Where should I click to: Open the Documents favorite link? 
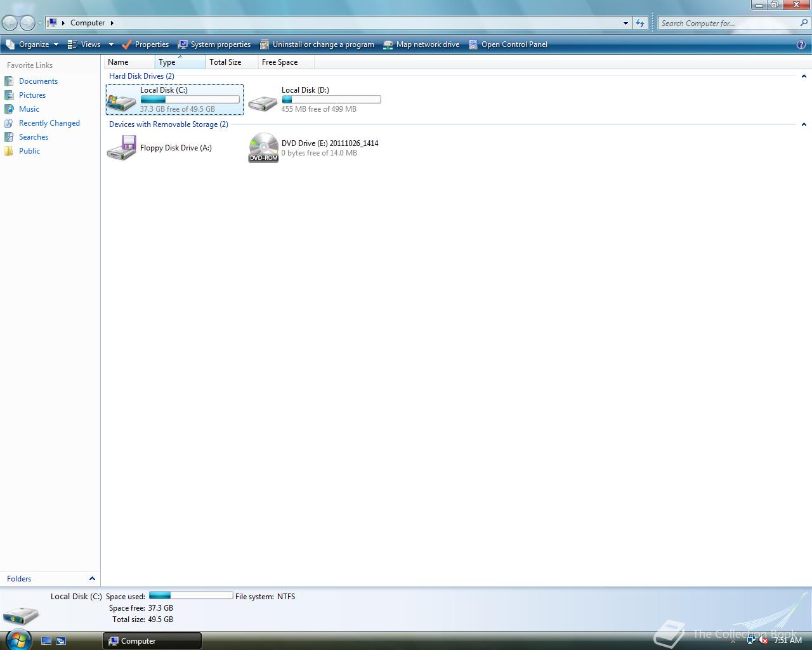[38, 81]
